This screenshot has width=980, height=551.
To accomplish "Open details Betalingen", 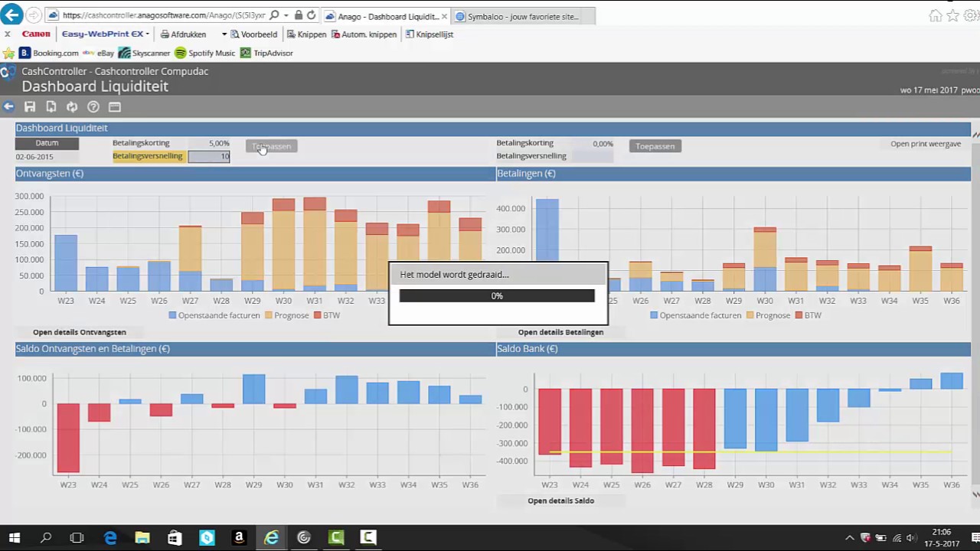I will tap(561, 332).
